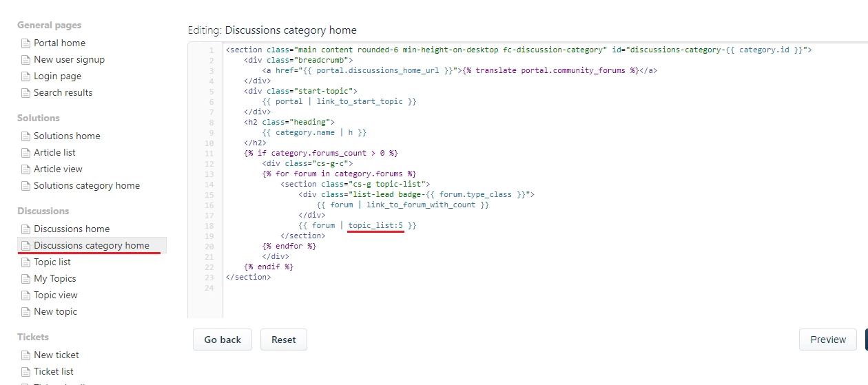
Task: Click the endif tag in the code
Action: pos(269,267)
